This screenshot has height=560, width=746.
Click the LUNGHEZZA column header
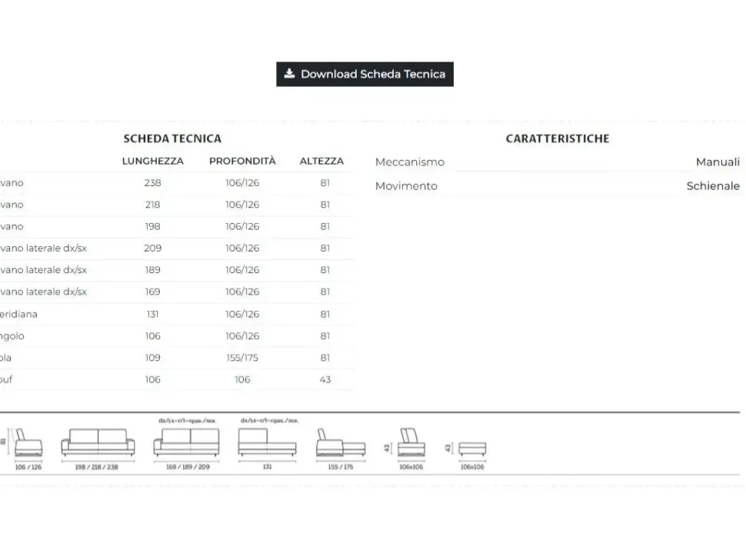pyautogui.click(x=152, y=162)
